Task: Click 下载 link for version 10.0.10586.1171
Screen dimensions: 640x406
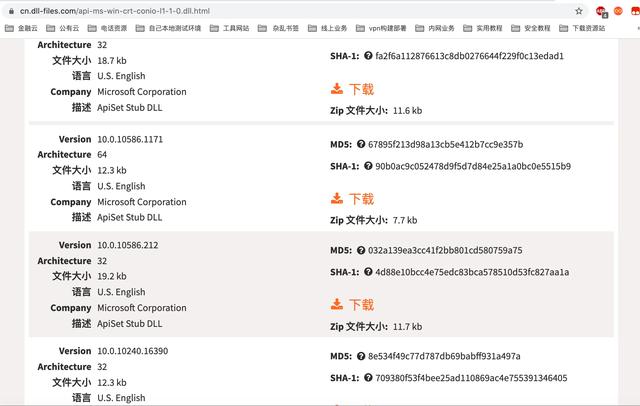Action: (361, 199)
